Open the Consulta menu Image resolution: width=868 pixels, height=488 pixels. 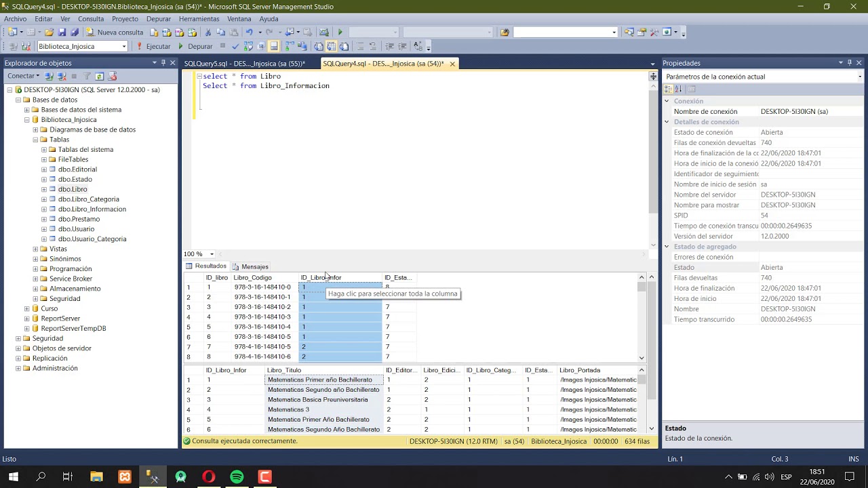[91, 19]
